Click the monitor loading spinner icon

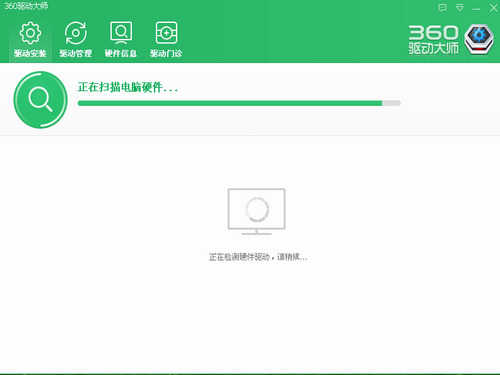(257, 211)
